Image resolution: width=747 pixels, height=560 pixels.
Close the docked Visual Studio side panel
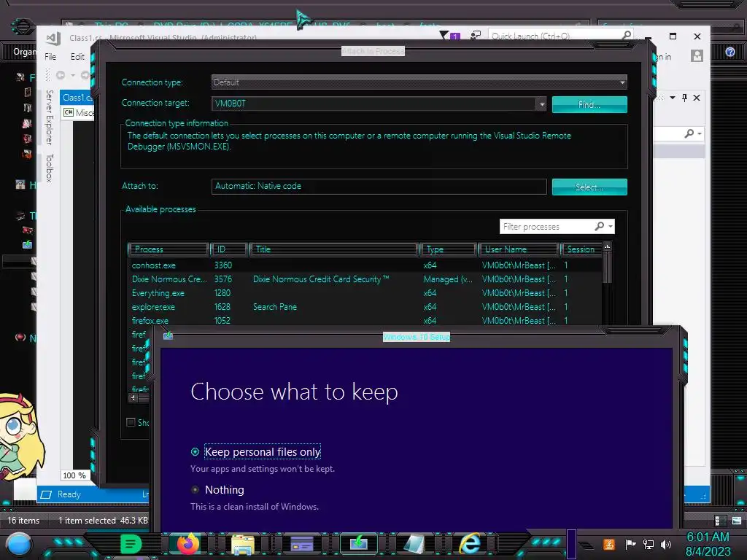pos(697,98)
